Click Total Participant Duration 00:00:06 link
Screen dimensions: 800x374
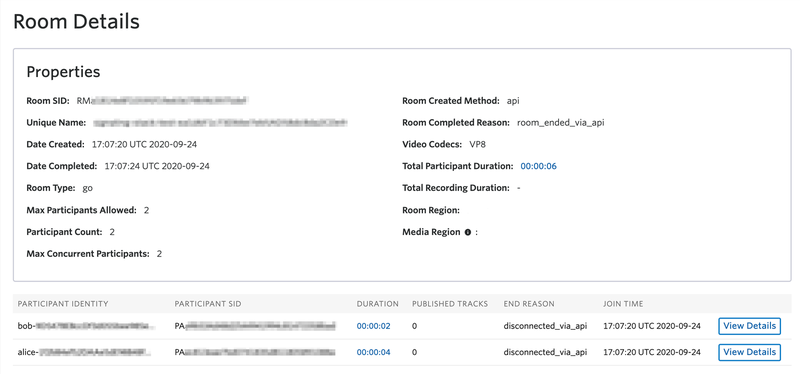538,166
